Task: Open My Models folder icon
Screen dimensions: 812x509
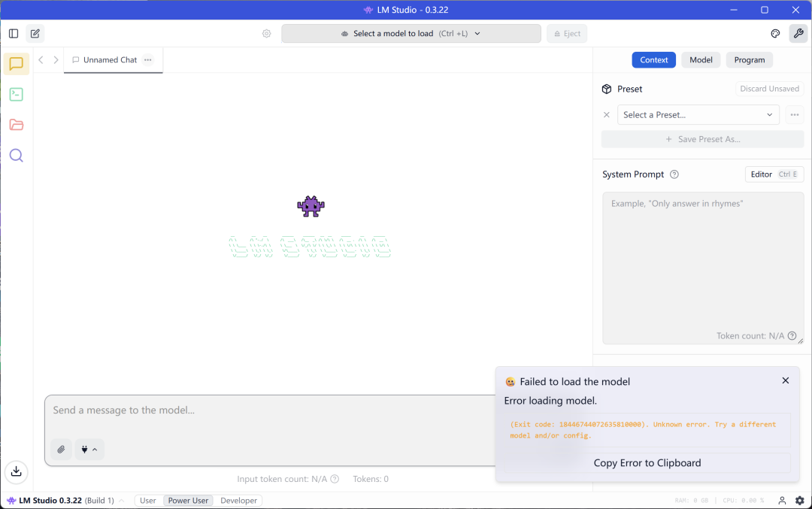Action: [x=16, y=125]
